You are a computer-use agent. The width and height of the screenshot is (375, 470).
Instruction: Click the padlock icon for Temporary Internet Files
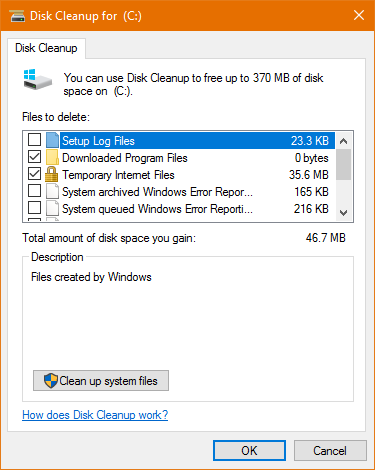(x=51, y=174)
